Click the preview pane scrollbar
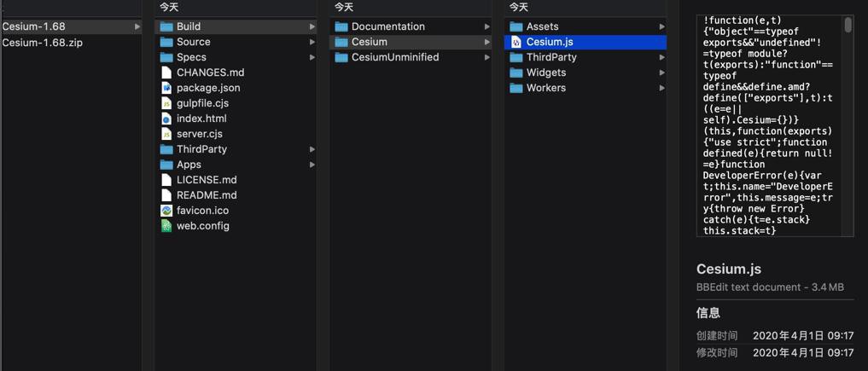Viewport: 868px width, 371px height. pos(848,26)
